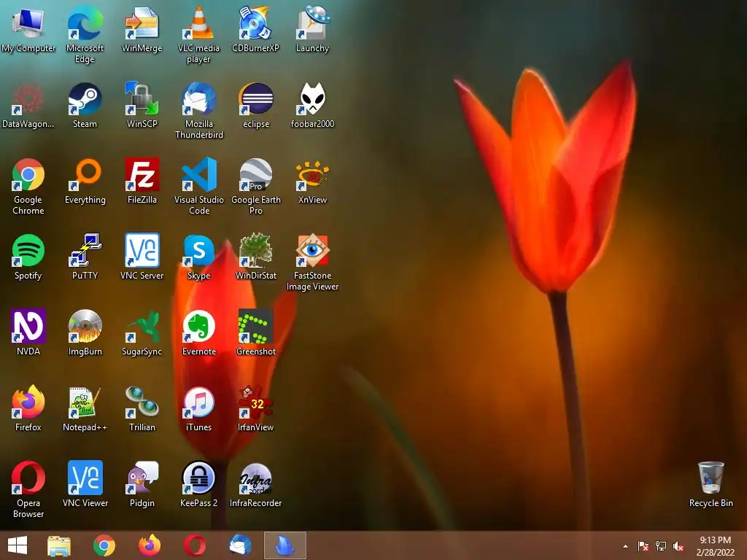
Task: Select Visual Studio Code desktop shortcut
Action: 198,186
